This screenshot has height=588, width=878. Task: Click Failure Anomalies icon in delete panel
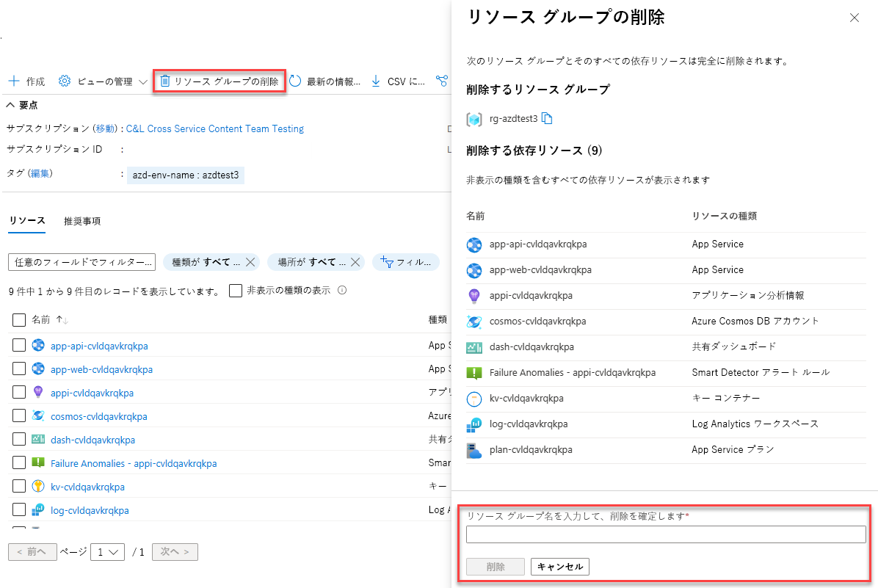[x=474, y=373]
